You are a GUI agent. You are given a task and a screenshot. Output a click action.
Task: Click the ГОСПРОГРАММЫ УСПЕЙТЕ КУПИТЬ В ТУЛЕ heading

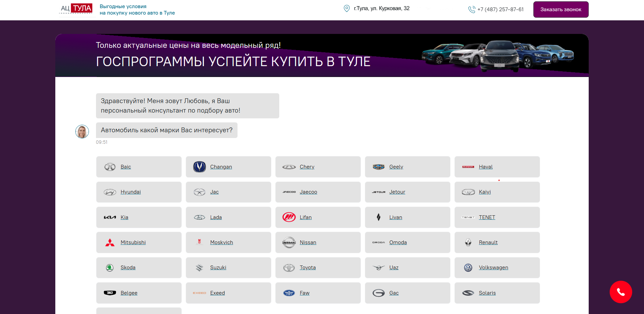pos(233,62)
